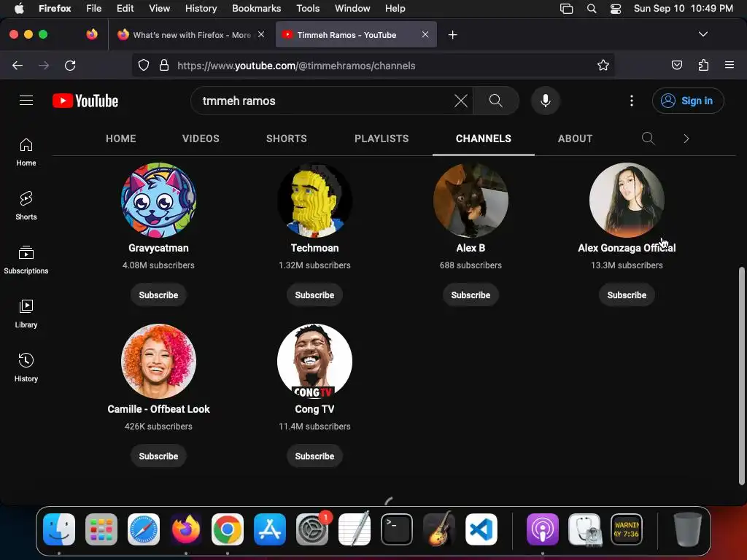Open Firefox extensions puzzle icon
The width and height of the screenshot is (747, 560).
pos(703,65)
